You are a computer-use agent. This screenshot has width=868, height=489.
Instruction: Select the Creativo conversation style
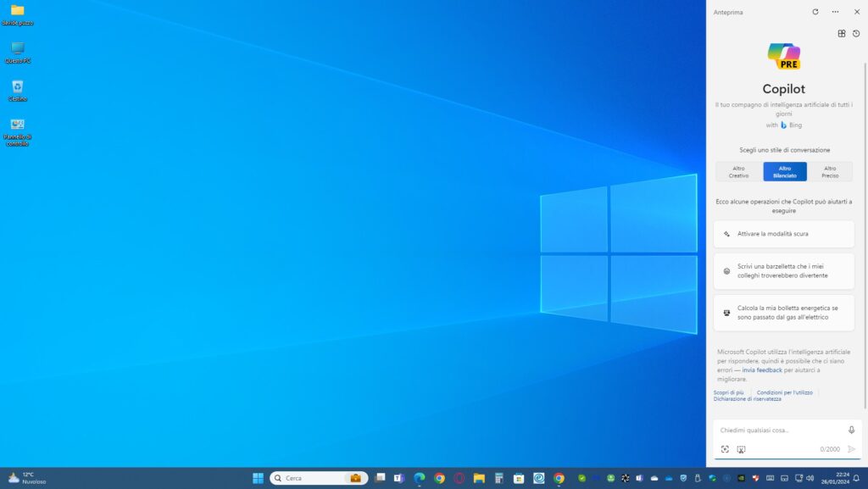tap(738, 171)
